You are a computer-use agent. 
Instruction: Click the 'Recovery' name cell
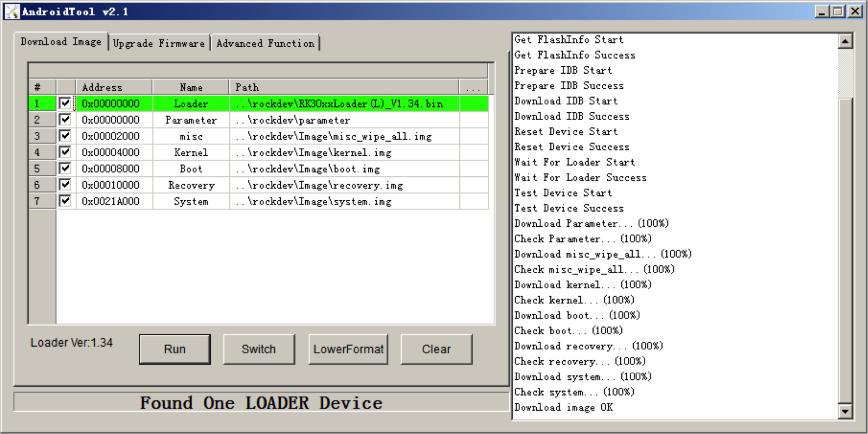tap(191, 185)
